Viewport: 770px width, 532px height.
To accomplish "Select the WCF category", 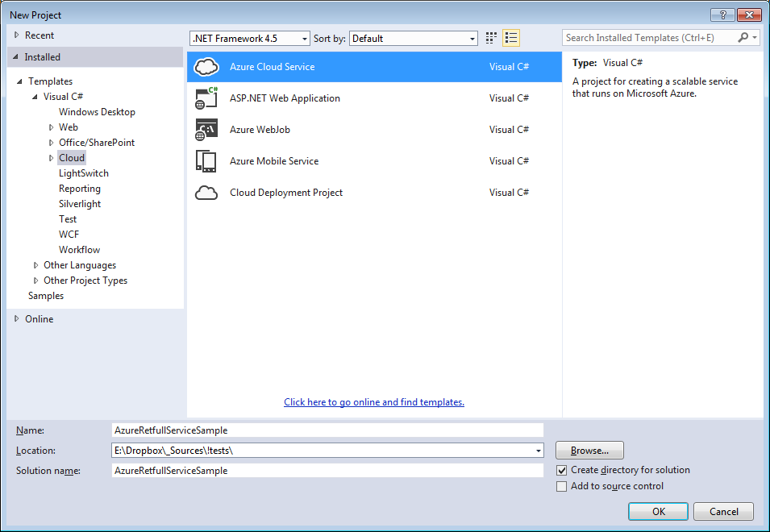I will (69, 234).
